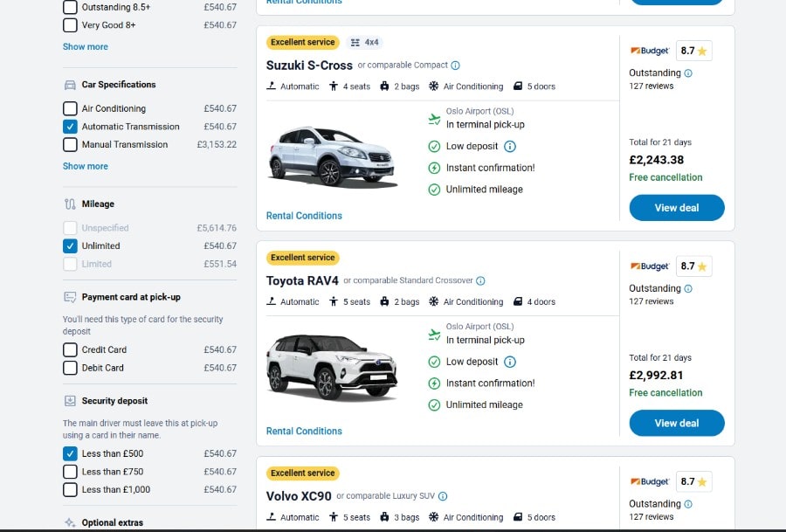View deal for Toyota RAV4

(677, 423)
